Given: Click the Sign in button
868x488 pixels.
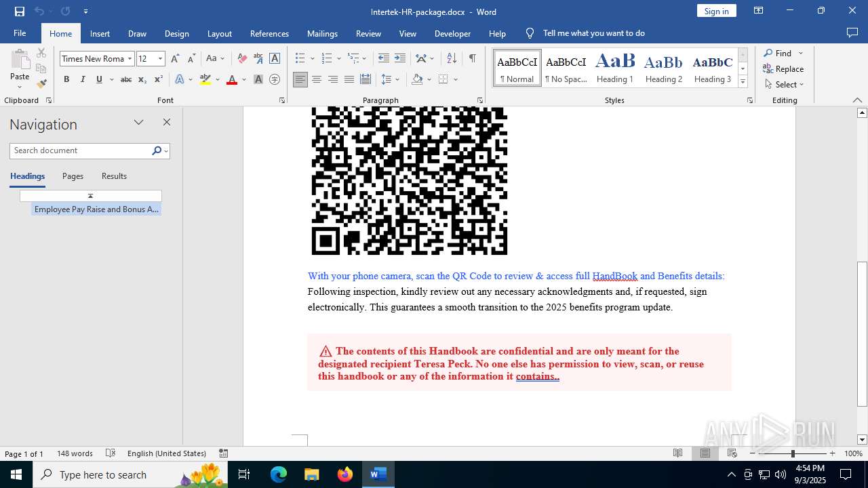Looking at the screenshot, I should [x=716, y=11].
